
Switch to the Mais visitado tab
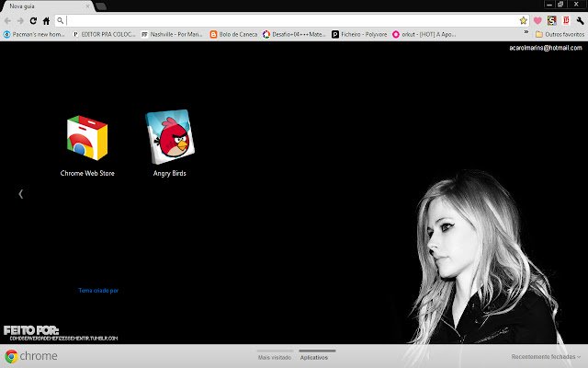click(275, 357)
